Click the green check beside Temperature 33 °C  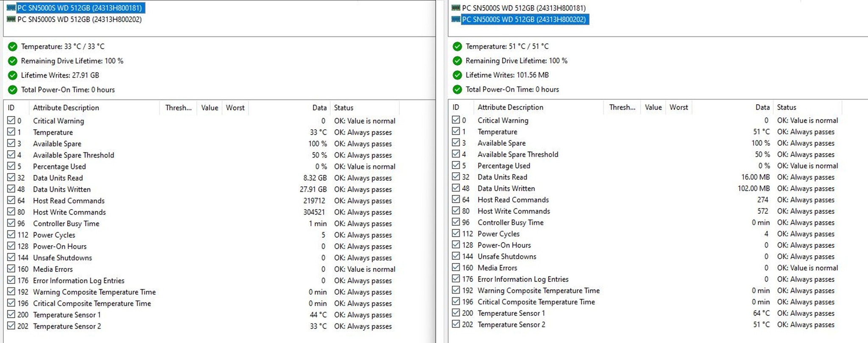pyautogui.click(x=13, y=47)
